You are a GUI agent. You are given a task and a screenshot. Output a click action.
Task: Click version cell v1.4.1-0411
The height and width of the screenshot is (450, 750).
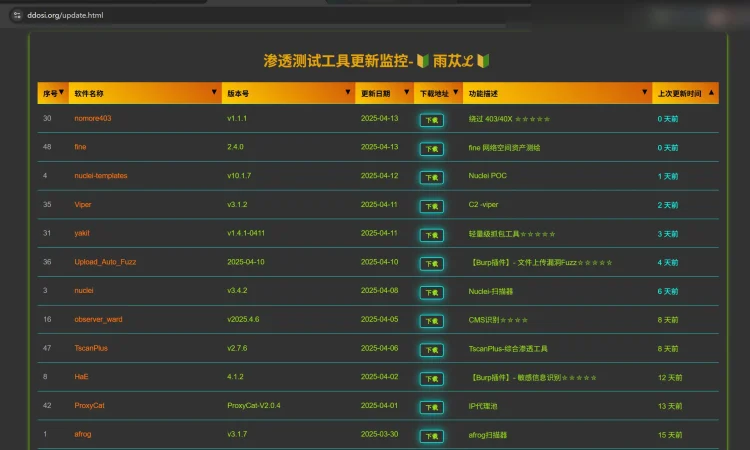[x=246, y=233]
